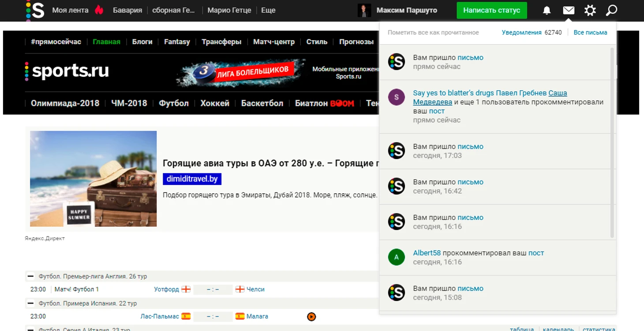Collapse the Премьер-лига Англия section

(30, 276)
